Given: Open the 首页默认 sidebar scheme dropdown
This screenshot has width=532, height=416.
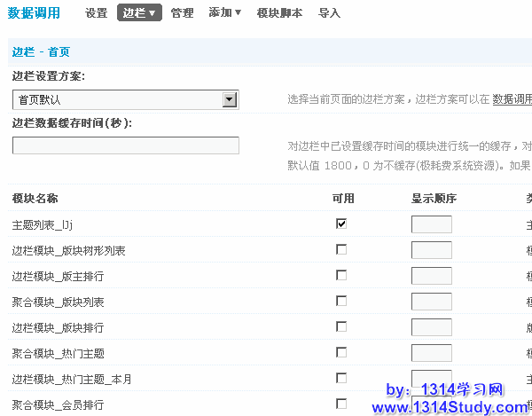Looking at the screenshot, I should tap(125, 100).
